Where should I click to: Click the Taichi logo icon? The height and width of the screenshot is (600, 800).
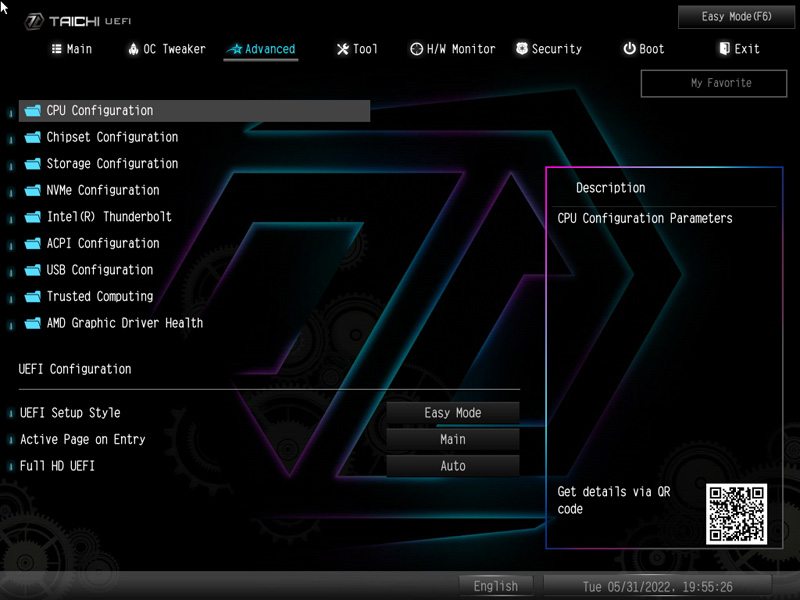[34, 21]
